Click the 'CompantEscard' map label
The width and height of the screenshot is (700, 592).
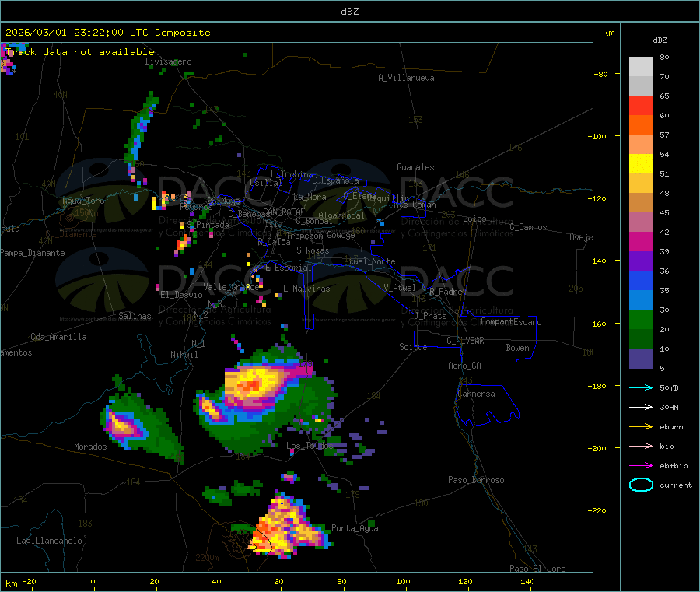click(511, 322)
